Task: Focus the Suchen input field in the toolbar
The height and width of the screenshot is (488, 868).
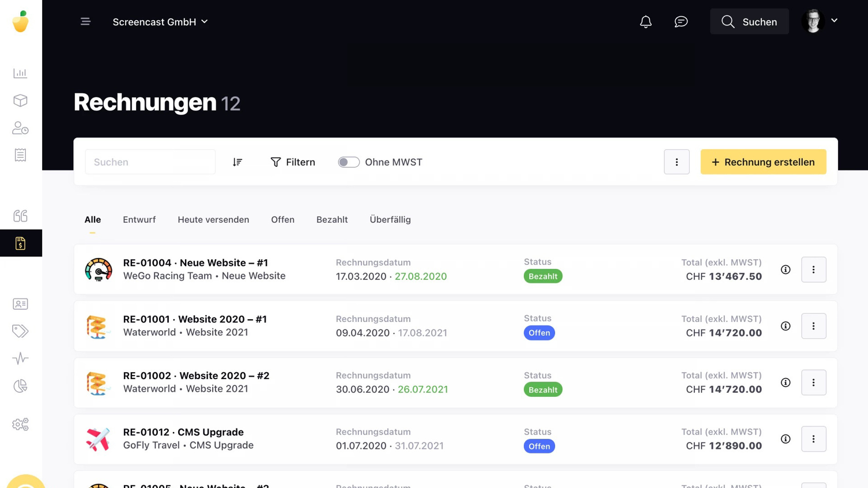Action: click(x=150, y=162)
